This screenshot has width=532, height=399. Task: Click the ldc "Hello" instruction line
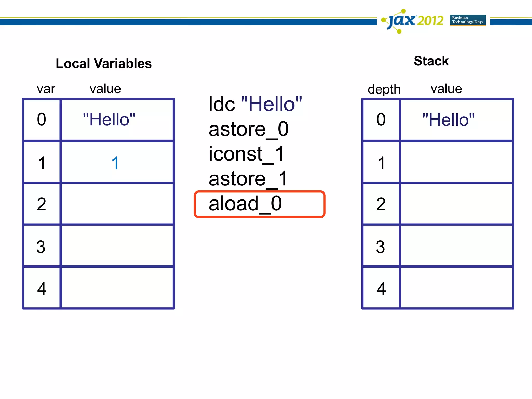(x=255, y=104)
